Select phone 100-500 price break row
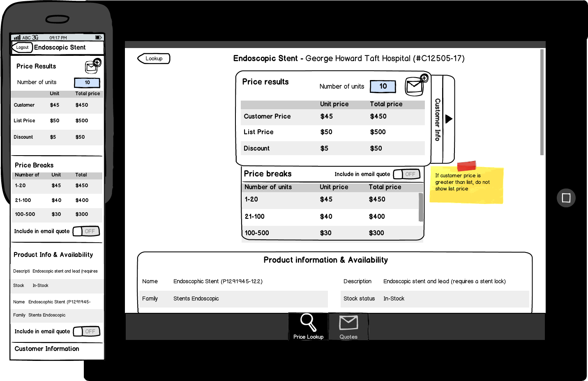Viewport: 588px width, 381px height. point(57,214)
